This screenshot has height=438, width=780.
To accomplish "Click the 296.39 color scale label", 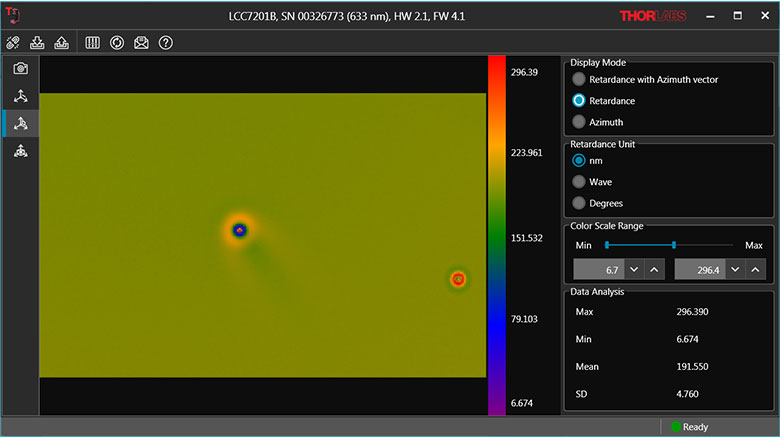I will (x=524, y=73).
